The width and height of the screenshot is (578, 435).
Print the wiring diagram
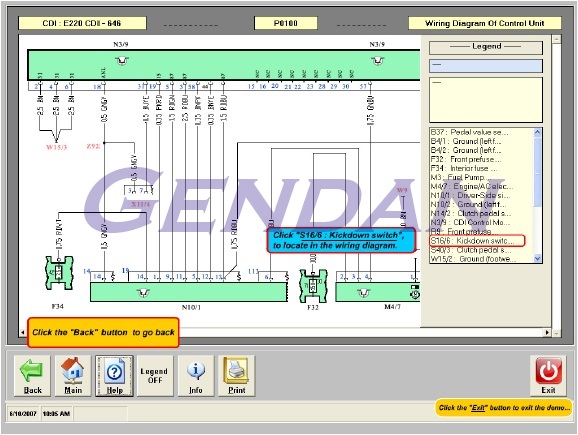point(237,376)
